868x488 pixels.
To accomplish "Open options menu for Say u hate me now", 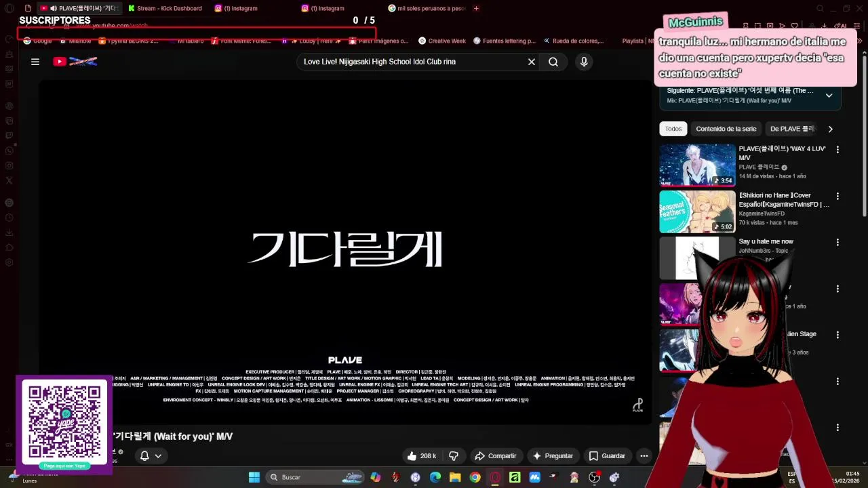I will [837, 243].
